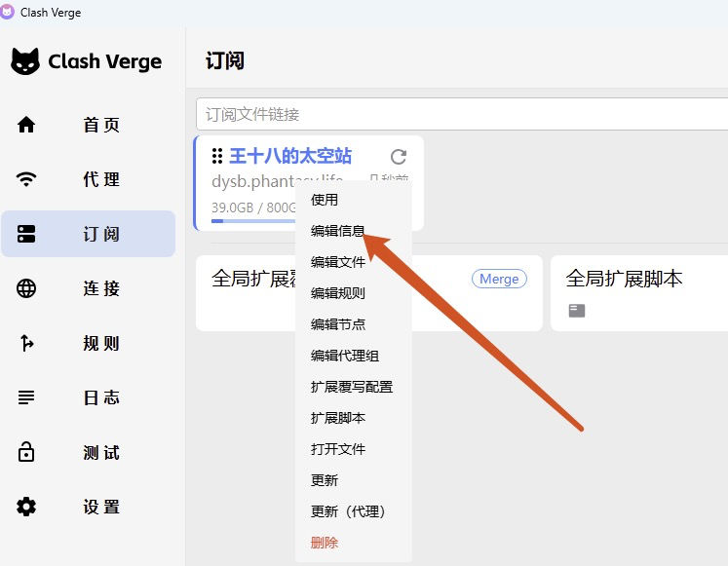Click the rules branch-arrow icon
The height and width of the screenshot is (566, 728).
(26, 343)
